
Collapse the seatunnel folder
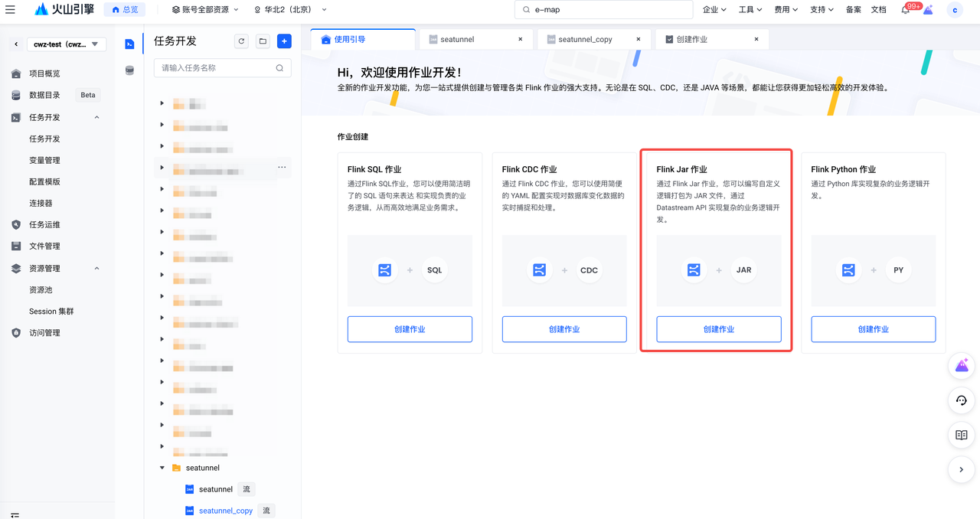click(162, 468)
